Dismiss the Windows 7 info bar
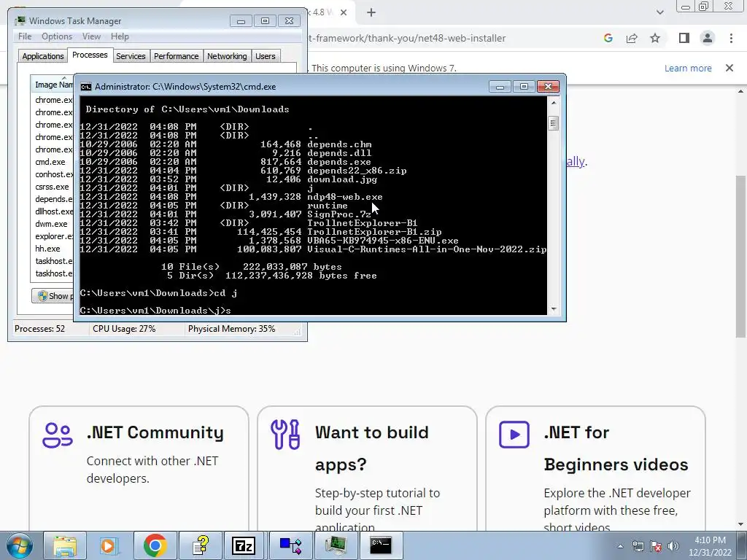This screenshot has width=747, height=560. point(729,68)
